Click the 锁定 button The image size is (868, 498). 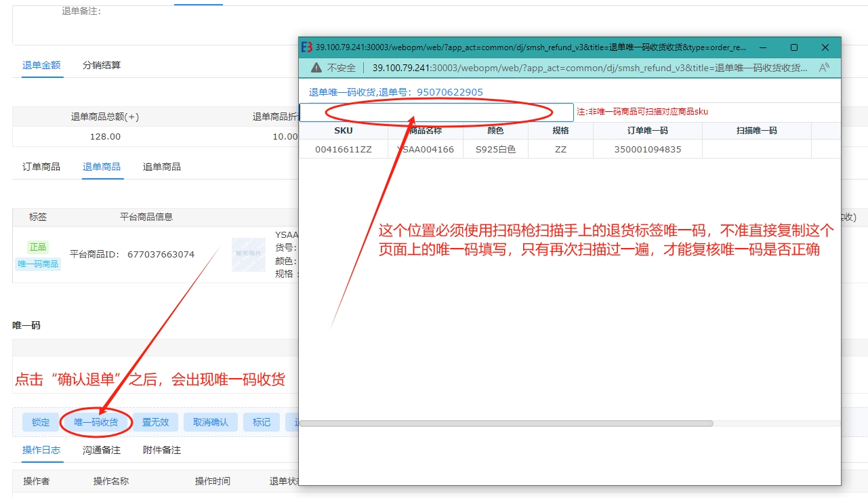pos(41,422)
